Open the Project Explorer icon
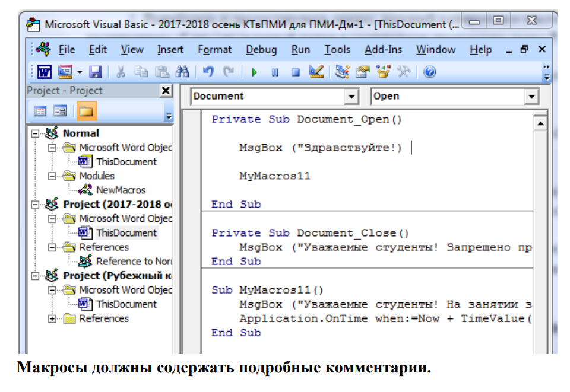Screen dimensions: 570x392 (x=341, y=72)
